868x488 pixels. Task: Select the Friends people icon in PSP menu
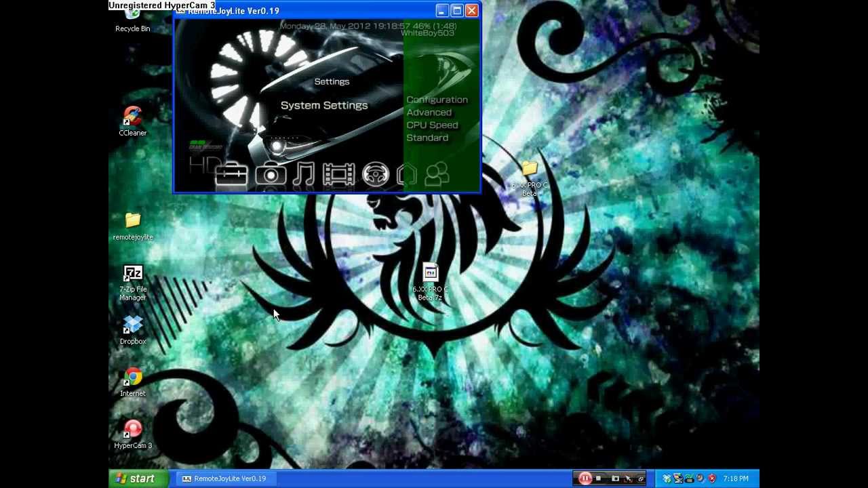[x=437, y=175]
